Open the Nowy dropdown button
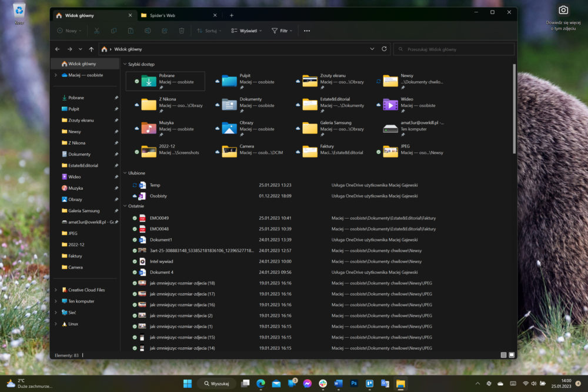 [x=69, y=31]
